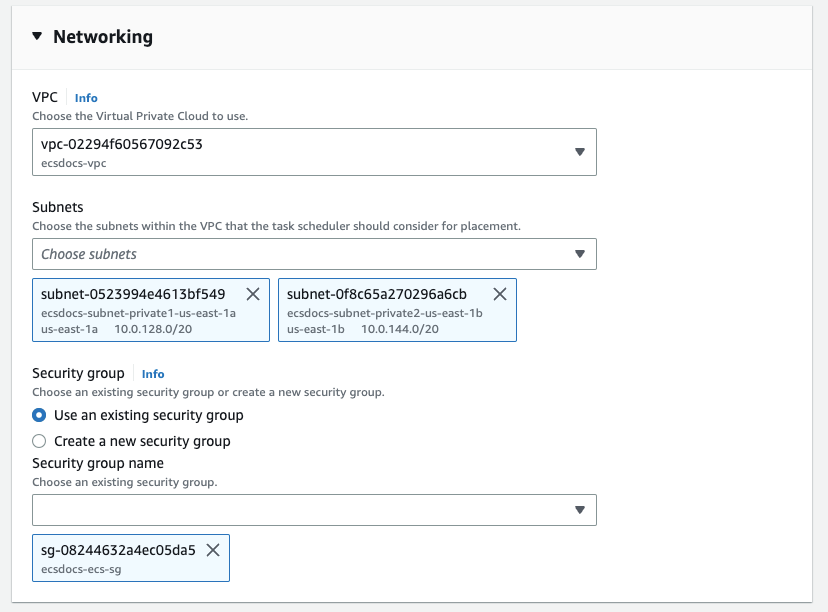828x612 pixels.
Task: Click the Networking section heading
Action: click(x=103, y=37)
